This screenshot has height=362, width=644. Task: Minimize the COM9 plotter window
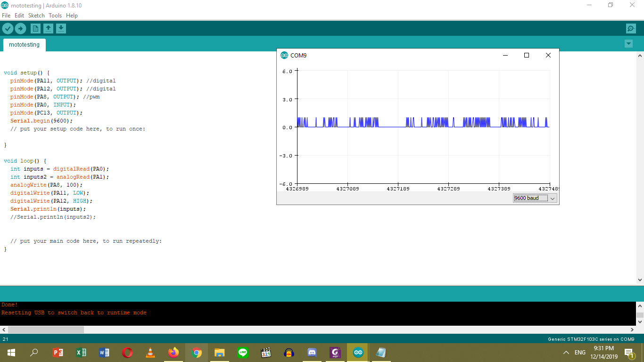click(x=505, y=55)
